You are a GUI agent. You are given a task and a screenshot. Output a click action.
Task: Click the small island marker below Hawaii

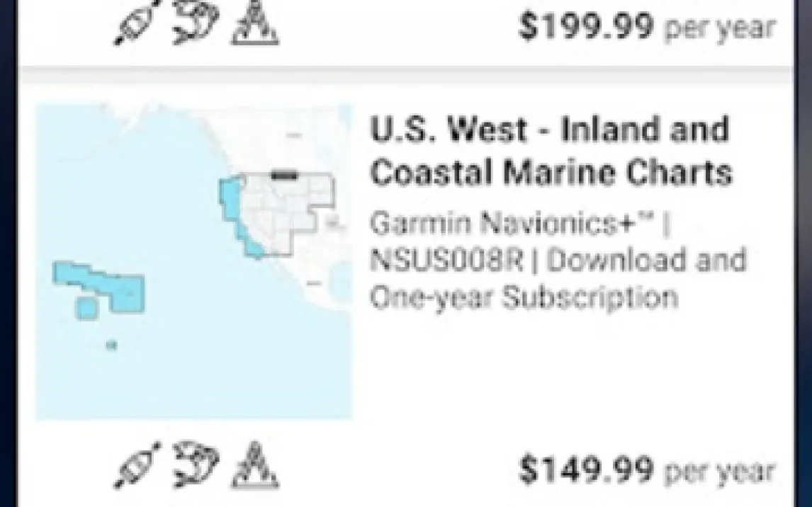[111, 346]
